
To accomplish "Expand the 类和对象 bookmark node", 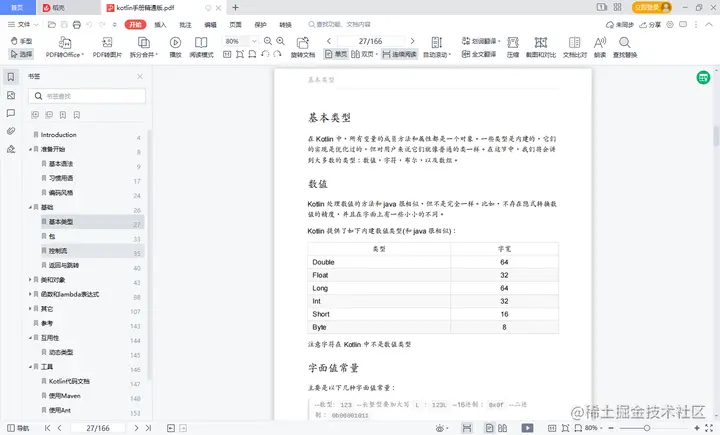I will (x=30, y=279).
